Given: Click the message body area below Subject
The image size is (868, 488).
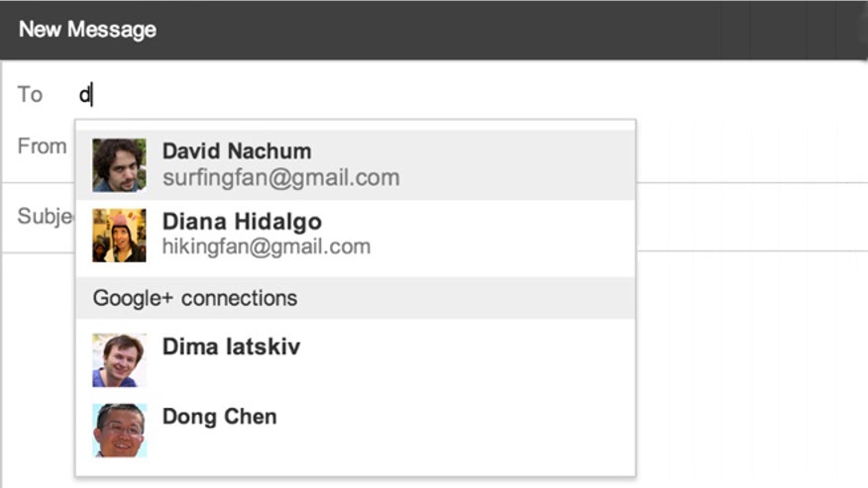Looking at the screenshot, I should tap(752, 369).
